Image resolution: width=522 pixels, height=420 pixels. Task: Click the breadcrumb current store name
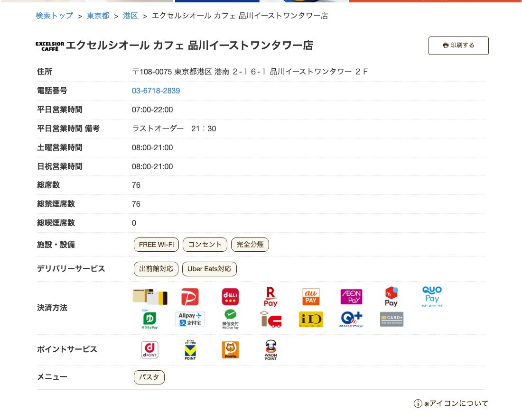240,16
